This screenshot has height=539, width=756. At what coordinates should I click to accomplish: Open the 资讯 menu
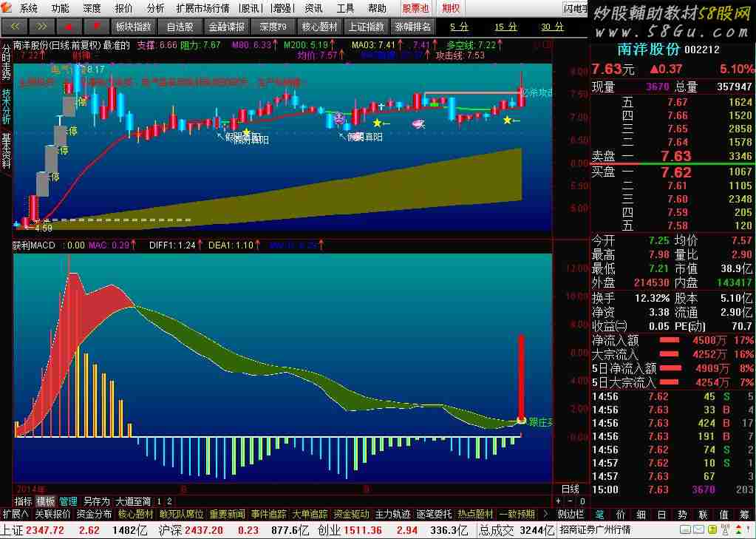point(314,8)
